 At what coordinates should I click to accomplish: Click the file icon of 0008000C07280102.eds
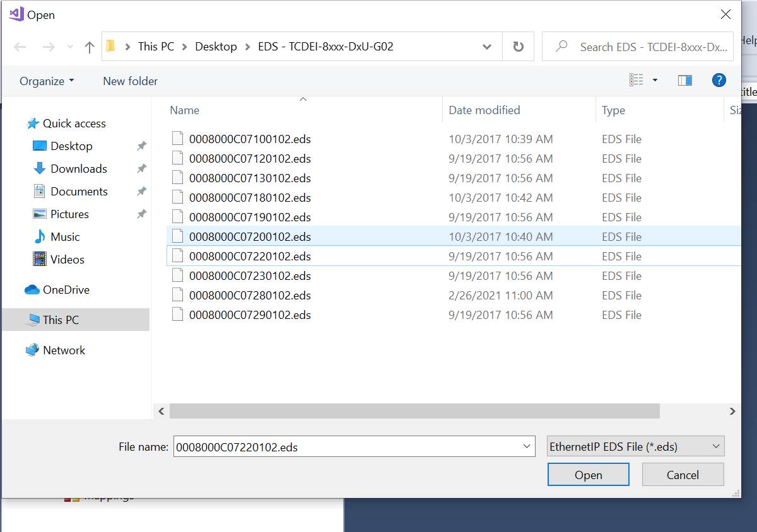pos(178,295)
